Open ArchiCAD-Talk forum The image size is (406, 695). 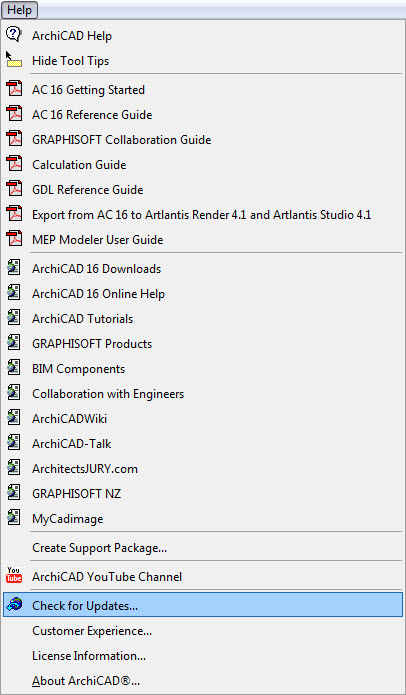[203, 444]
